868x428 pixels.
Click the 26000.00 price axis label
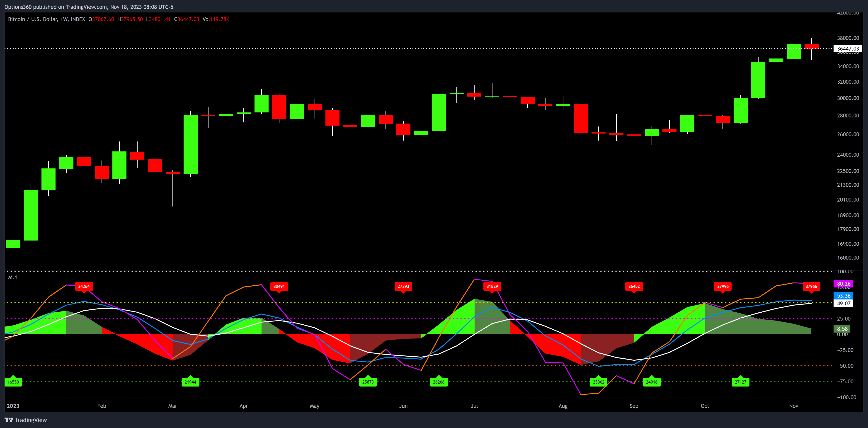(x=848, y=134)
